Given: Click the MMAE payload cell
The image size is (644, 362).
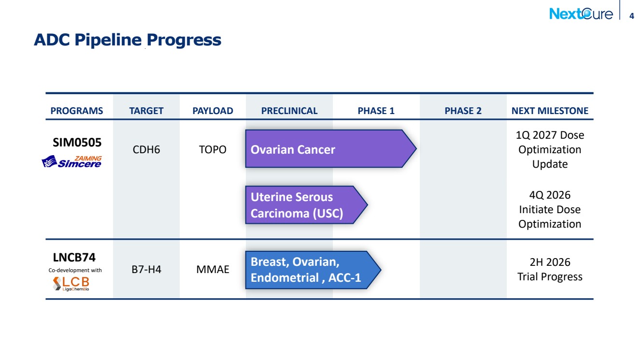Looking at the screenshot, I should [x=213, y=270].
